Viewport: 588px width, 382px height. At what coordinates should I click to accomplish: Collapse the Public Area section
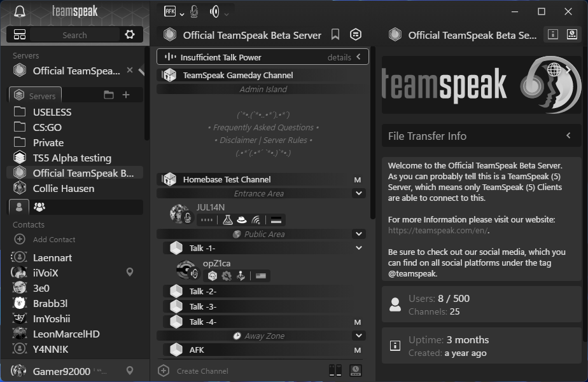(x=358, y=233)
